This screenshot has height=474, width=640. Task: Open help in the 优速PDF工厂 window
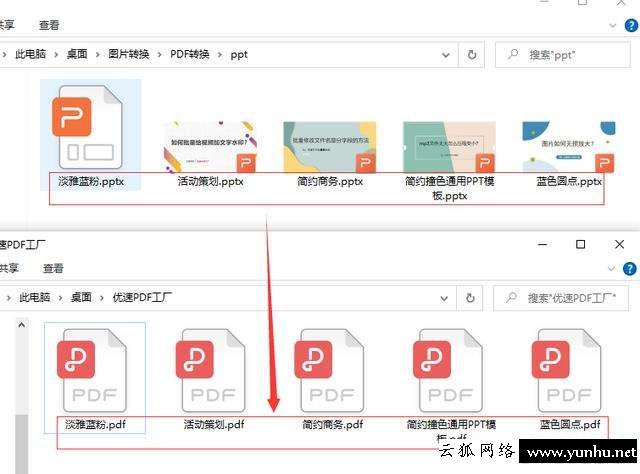pos(629,269)
